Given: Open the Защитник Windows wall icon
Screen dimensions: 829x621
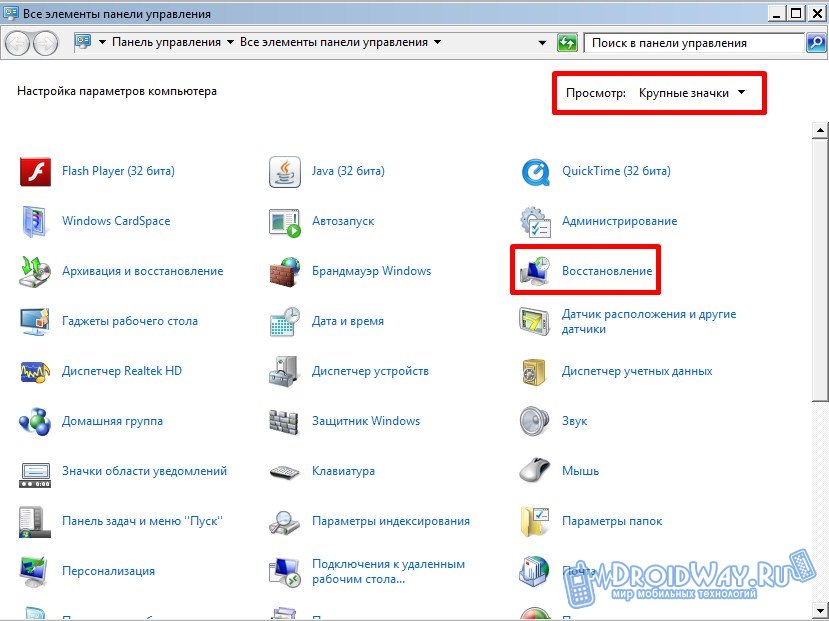Looking at the screenshot, I should pos(285,421).
